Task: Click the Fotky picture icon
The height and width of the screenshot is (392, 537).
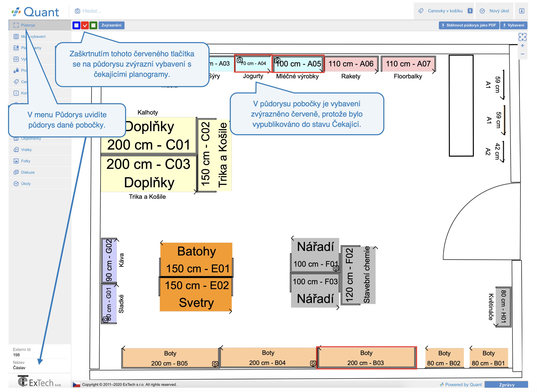Action: pos(16,161)
